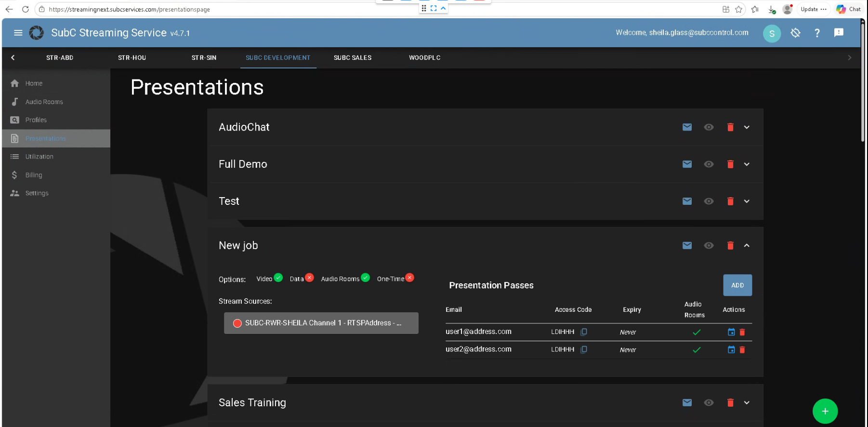Copy access code for user2@address.com
This screenshot has height=427, width=868.
click(583, 350)
